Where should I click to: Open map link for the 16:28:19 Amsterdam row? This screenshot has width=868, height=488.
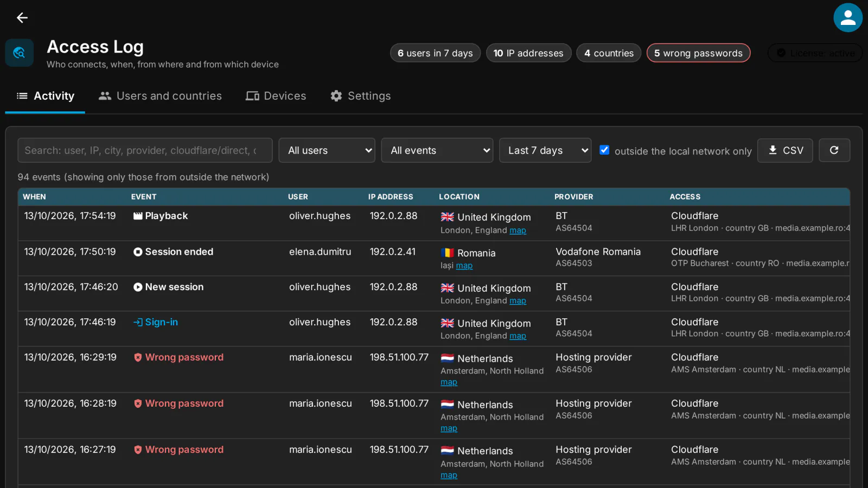click(x=449, y=428)
